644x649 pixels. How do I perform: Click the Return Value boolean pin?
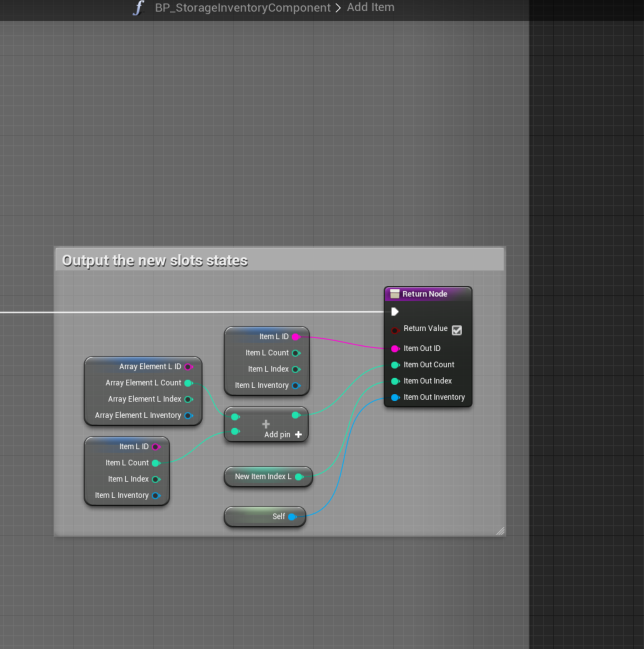(x=394, y=330)
